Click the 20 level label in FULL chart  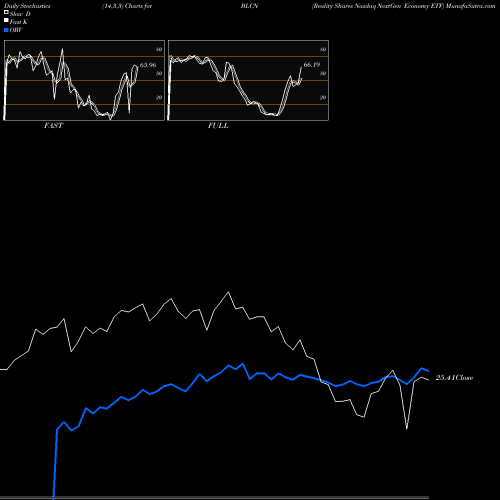click(x=323, y=97)
